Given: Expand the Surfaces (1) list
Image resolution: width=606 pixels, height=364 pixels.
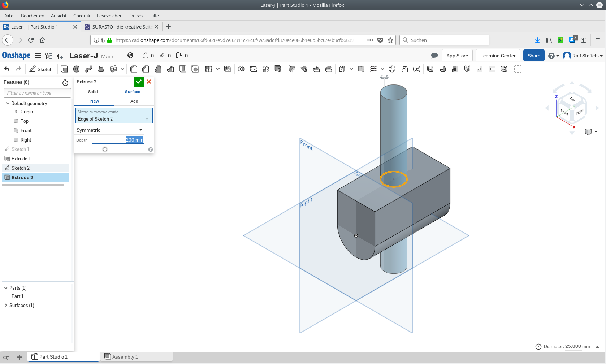Looking at the screenshot, I should (6, 305).
